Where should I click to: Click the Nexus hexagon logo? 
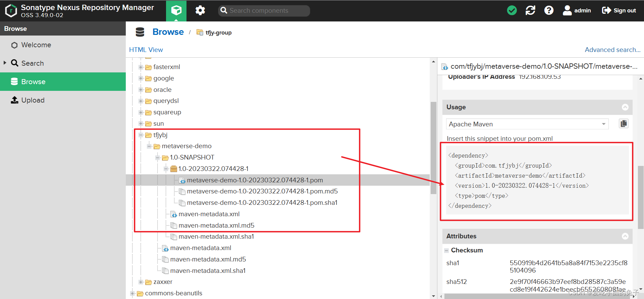click(x=11, y=10)
